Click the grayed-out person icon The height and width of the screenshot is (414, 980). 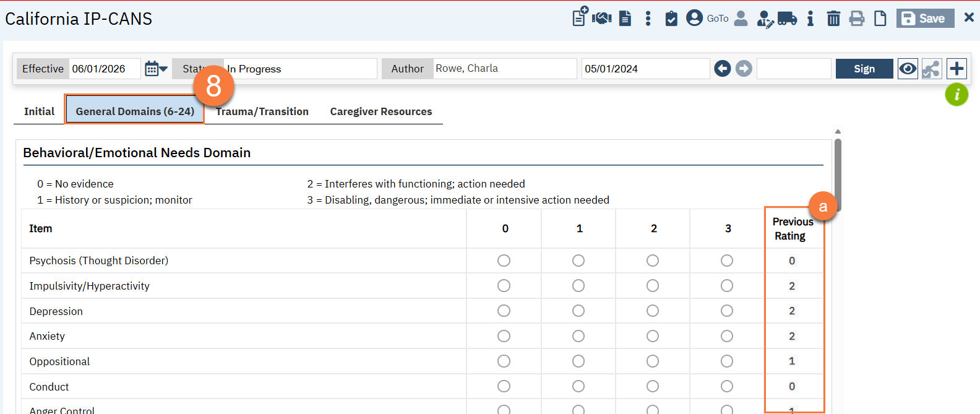tap(741, 19)
